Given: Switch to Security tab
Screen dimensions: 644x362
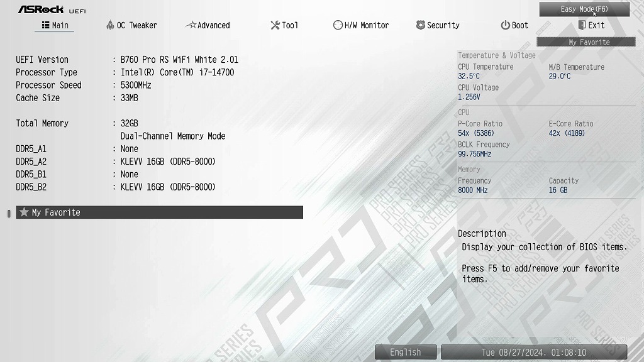Looking at the screenshot, I should click(x=438, y=25).
